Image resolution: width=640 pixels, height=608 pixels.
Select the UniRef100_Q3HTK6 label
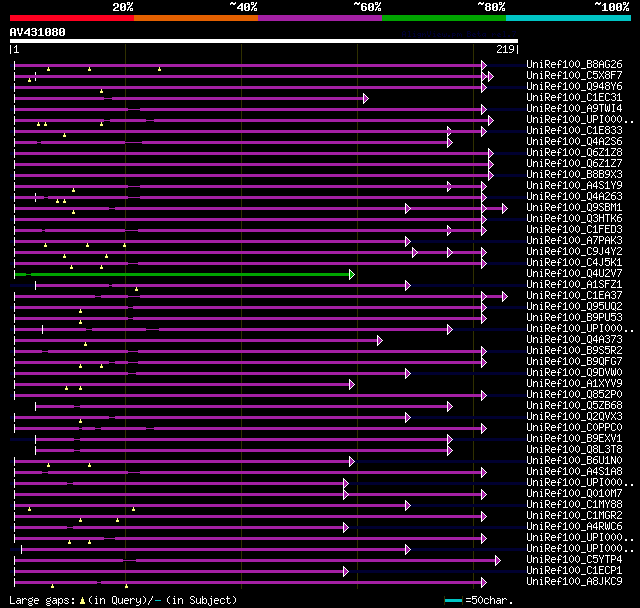click(x=574, y=219)
